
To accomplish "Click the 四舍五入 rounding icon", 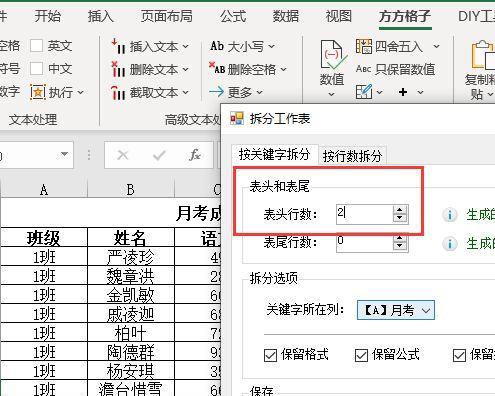I will click(x=363, y=46).
